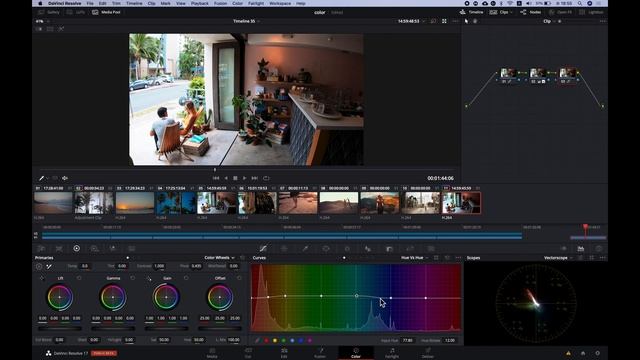Open the Tracker palette
The height and width of the screenshot is (360, 640).
pyautogui.click(x=347, y=248)
